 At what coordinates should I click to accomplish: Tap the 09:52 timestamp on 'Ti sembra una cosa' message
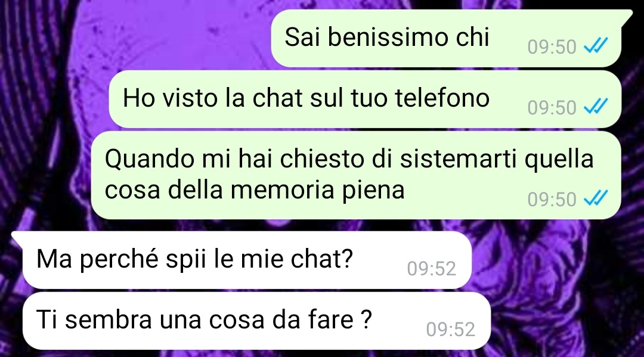click(x=451, y=330)
